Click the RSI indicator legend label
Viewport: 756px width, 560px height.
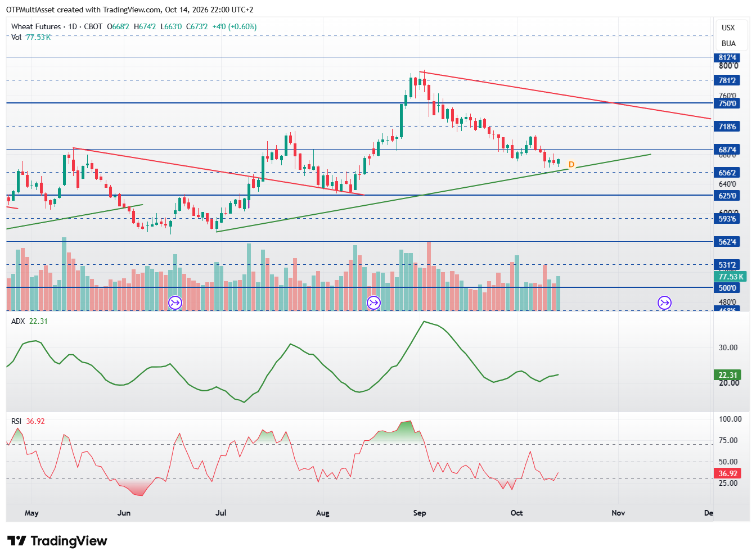16,421
